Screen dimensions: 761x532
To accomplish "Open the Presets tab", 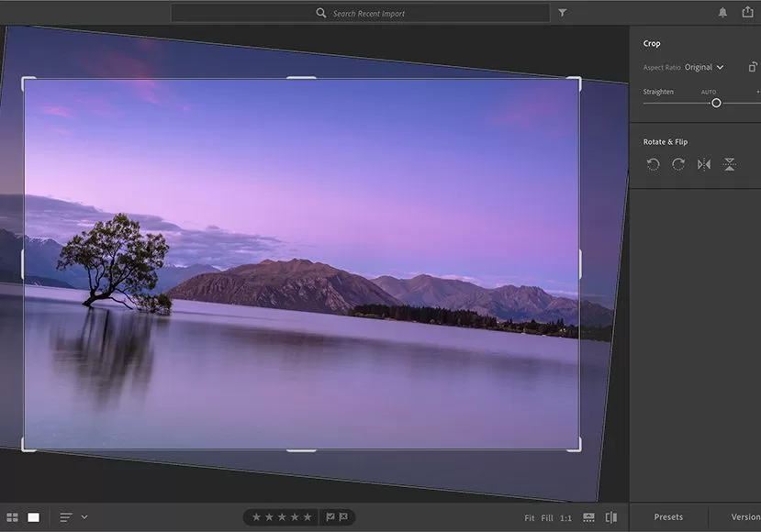I will tap(668, 517).
